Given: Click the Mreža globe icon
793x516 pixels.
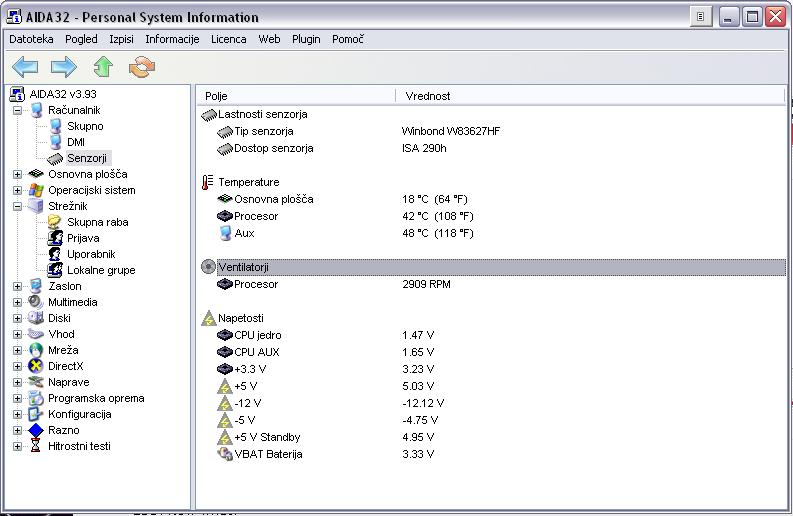Looking at the screenshot, I should click(36, 350).
